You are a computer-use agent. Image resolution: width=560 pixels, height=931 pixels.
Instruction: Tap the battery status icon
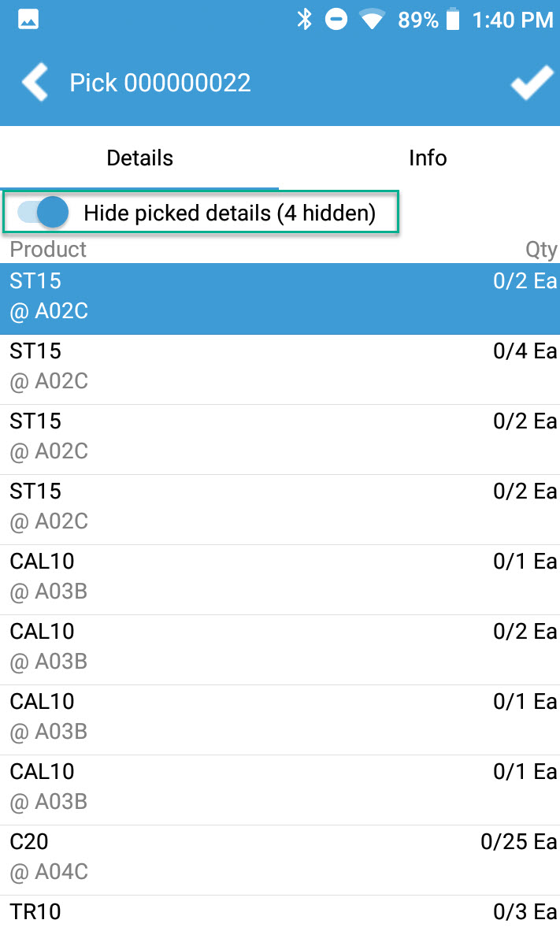tap(452, 20)
